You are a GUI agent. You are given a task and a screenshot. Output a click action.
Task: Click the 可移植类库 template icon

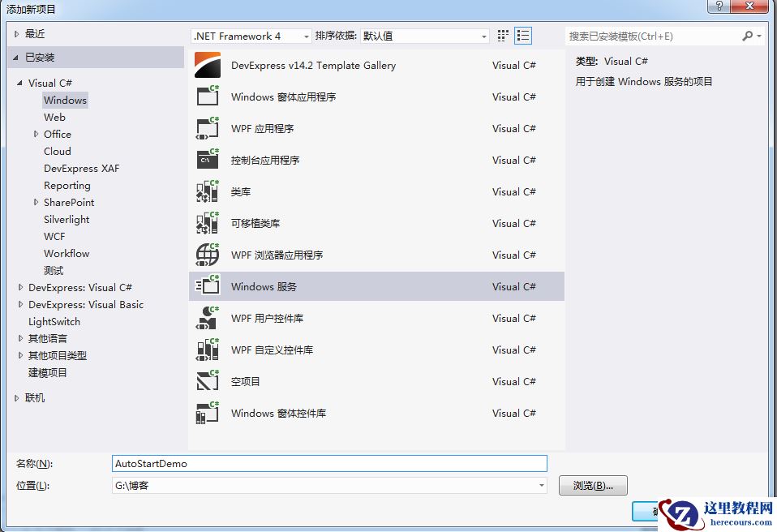208,223
